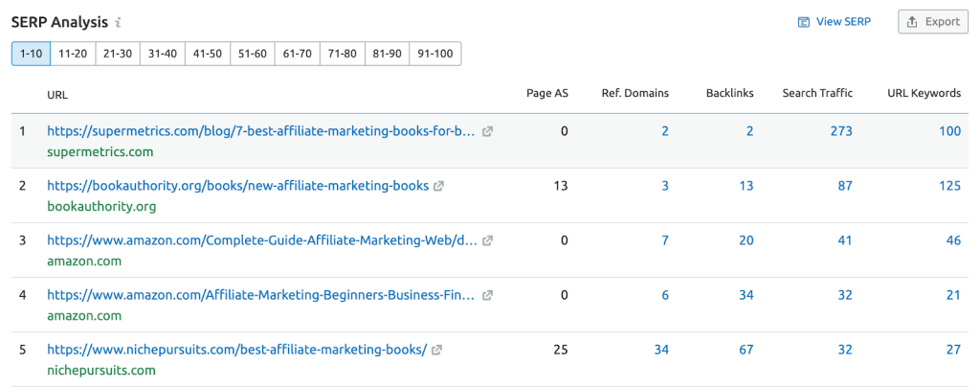Click the Export button
Screen dimensions: 980x387
point(932,22)
